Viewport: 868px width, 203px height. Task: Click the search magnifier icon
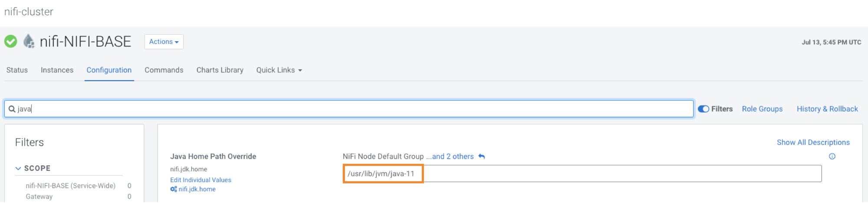click(12, 109)
